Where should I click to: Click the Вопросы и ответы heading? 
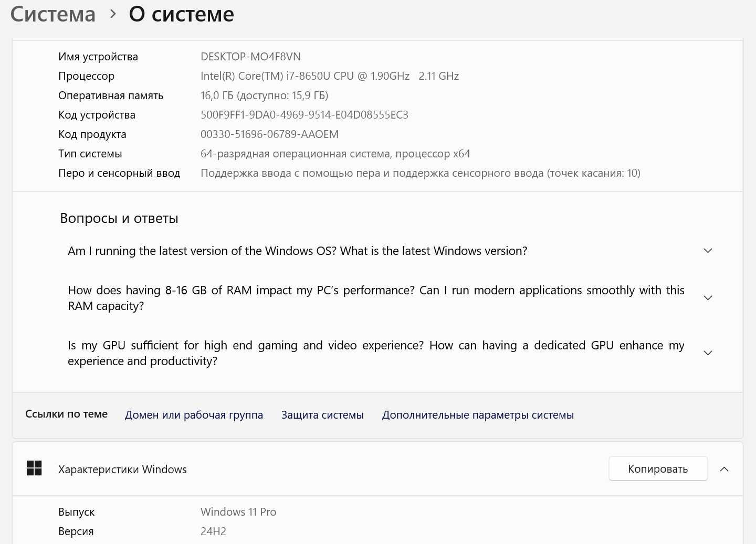119,218
